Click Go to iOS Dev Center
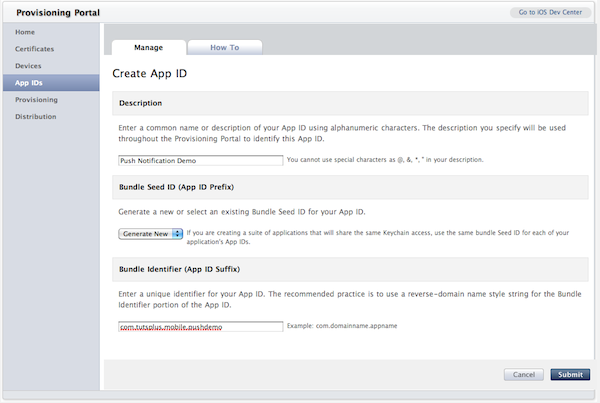600x403 pixels. tap(550, 12)
